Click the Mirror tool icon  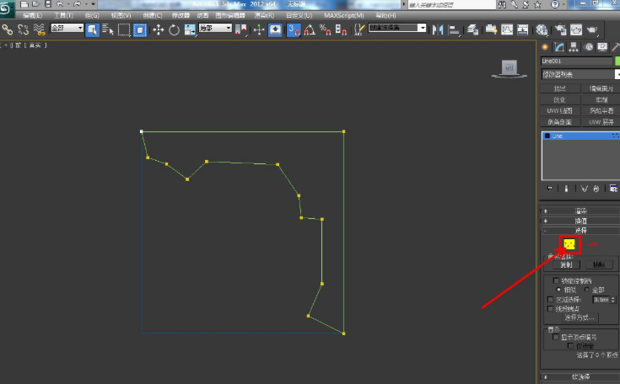tap(438, 30)
